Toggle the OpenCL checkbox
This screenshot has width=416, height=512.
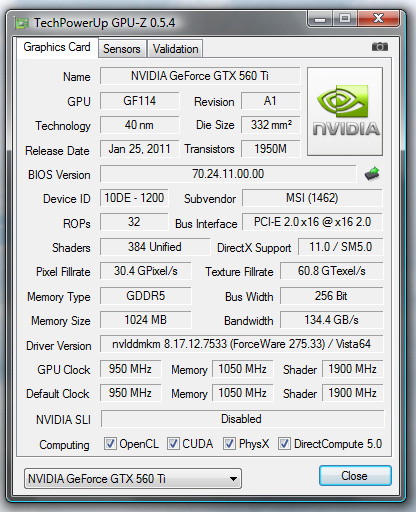coord(110,443)
